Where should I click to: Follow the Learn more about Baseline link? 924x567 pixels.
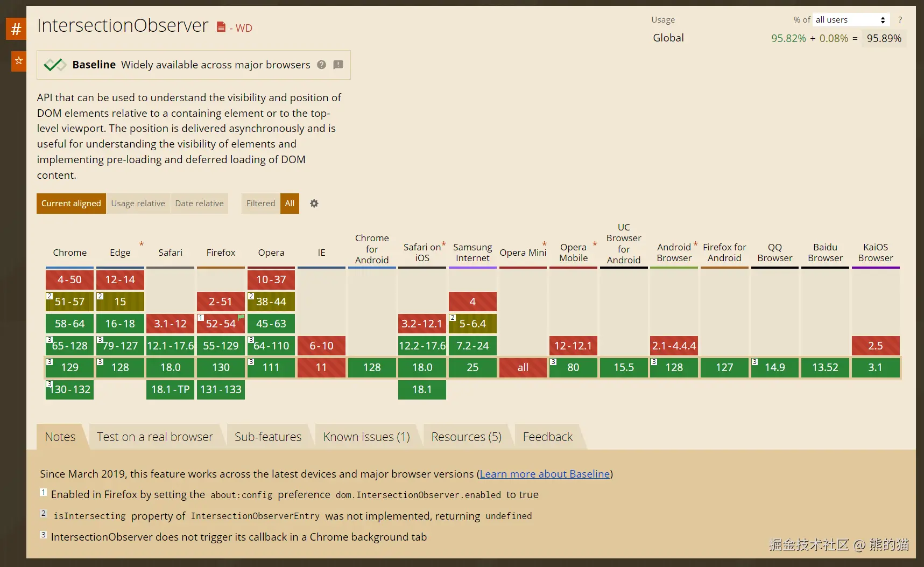pyautogui.click(x=545, y=474)
